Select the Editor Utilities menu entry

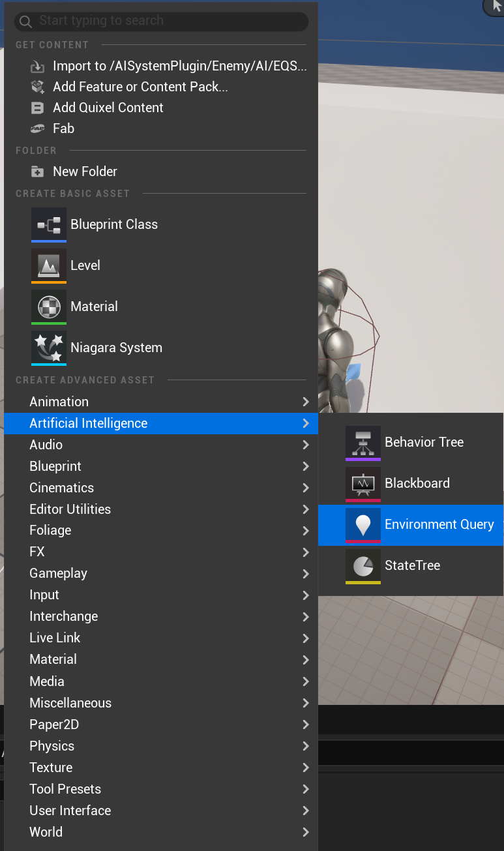tap(70, 509)
